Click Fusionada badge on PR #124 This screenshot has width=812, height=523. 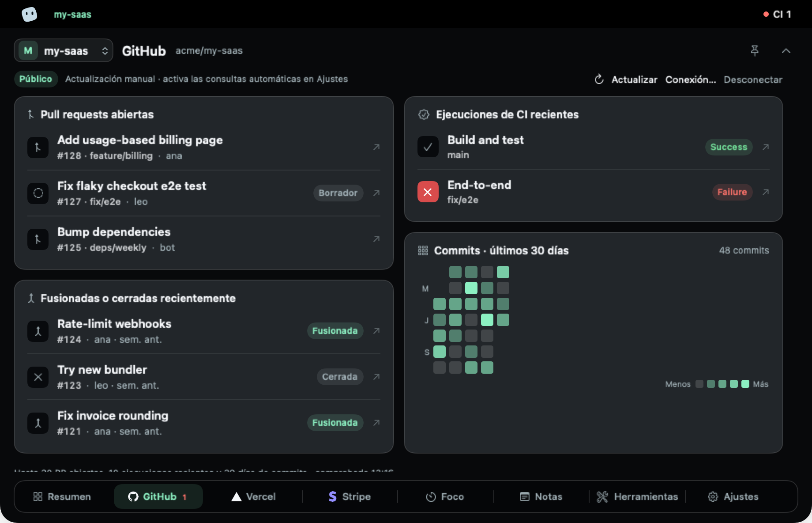point(335,331)
